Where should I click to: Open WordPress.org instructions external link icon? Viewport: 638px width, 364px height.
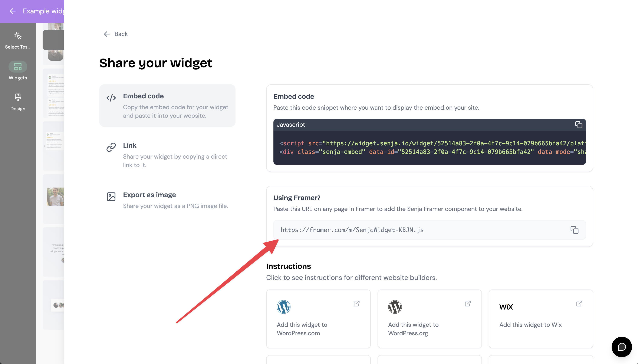[468, 304]
